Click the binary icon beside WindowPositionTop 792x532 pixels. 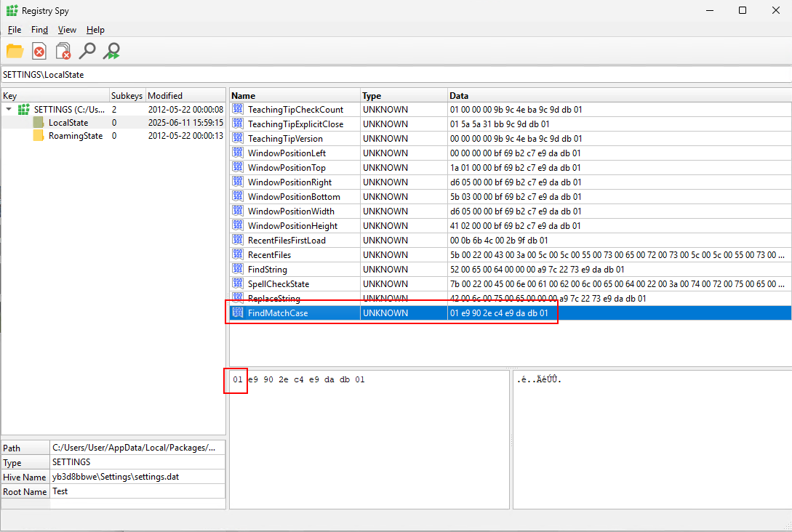pyautogui.click(x=238, y=167)
